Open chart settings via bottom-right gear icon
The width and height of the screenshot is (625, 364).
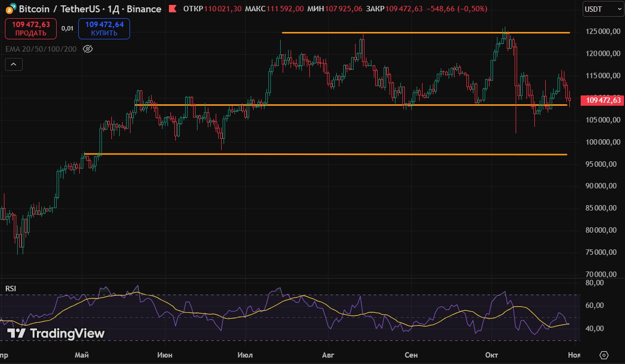[604, 355]
